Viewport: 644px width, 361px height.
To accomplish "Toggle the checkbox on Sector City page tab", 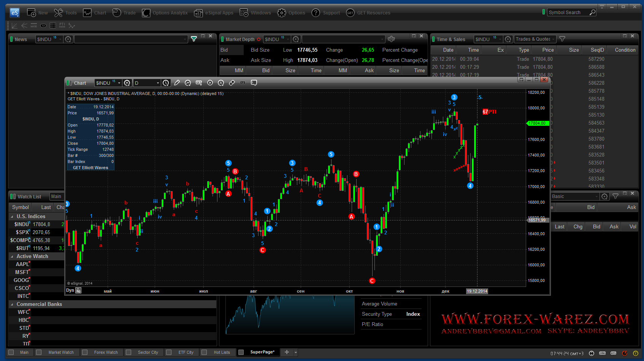I will pyautogui.click(x=128, y=352).
